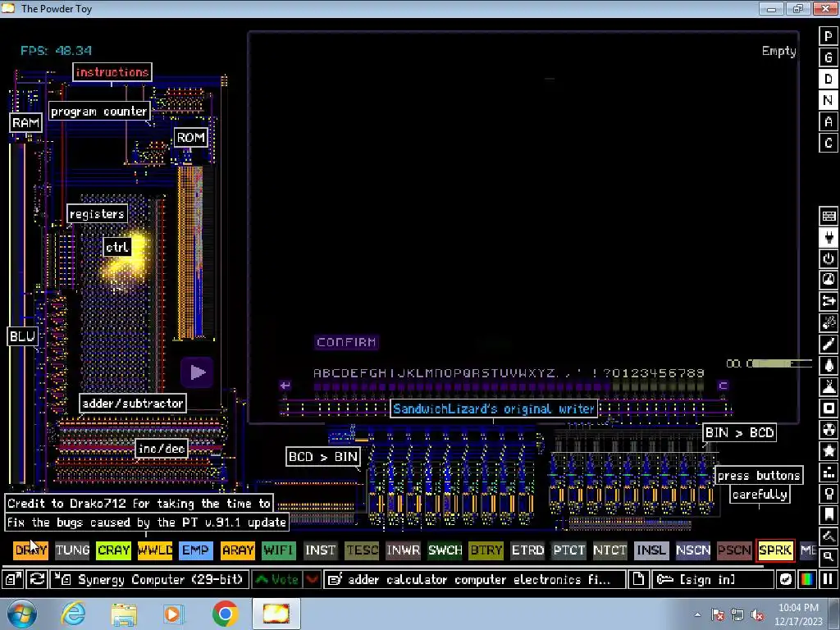
Task: Open the Electronics category with plug icon
Action: coord(829,237)
